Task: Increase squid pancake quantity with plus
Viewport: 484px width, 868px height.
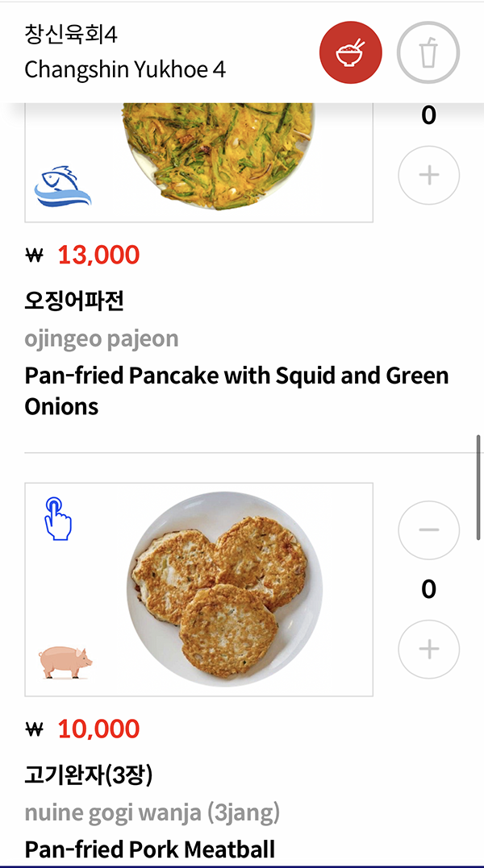Action: click(428, 175)
